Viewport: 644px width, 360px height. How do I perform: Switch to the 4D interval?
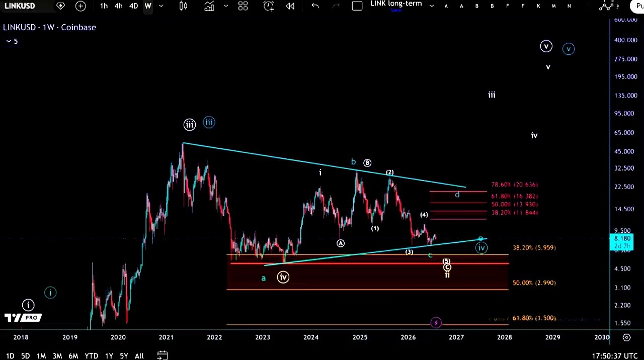[133, 6]
